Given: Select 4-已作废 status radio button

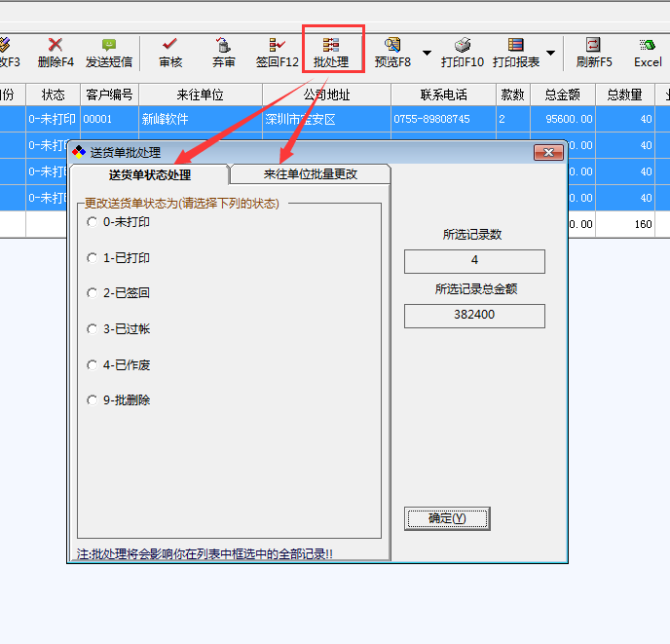Looking at the screenshot, I should [x=92, y=364].
